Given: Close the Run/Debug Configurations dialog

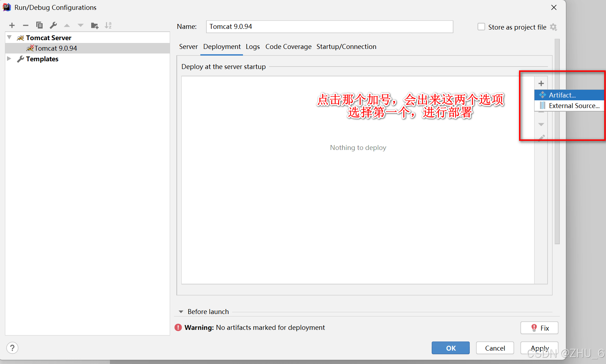Looking at the screenshot, I should coord(554,7).
